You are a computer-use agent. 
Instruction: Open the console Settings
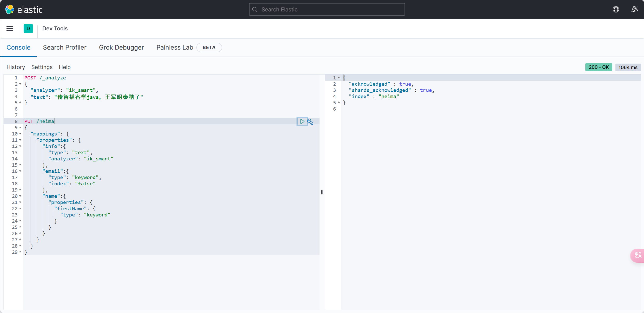(42, 67)
